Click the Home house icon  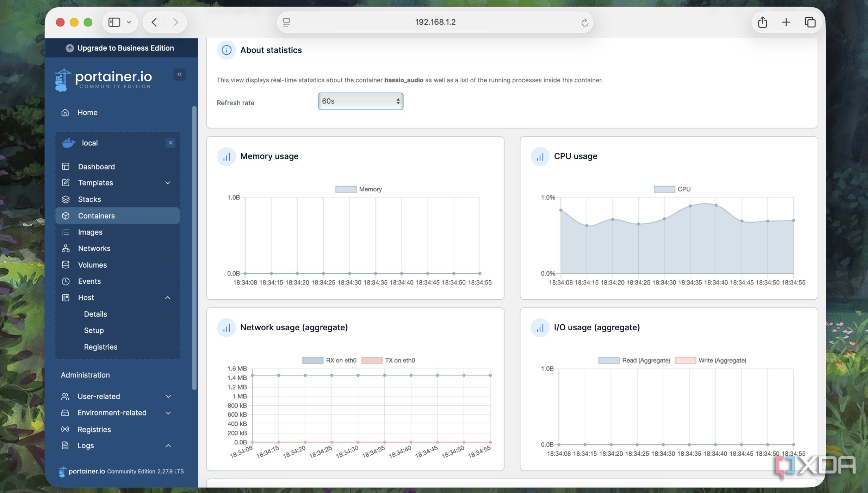65,112
